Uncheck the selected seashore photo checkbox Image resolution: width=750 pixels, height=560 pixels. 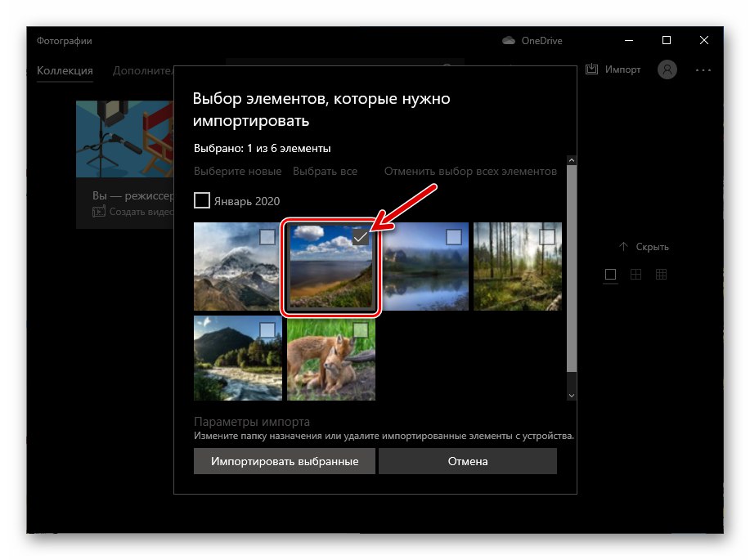(360, 237)
